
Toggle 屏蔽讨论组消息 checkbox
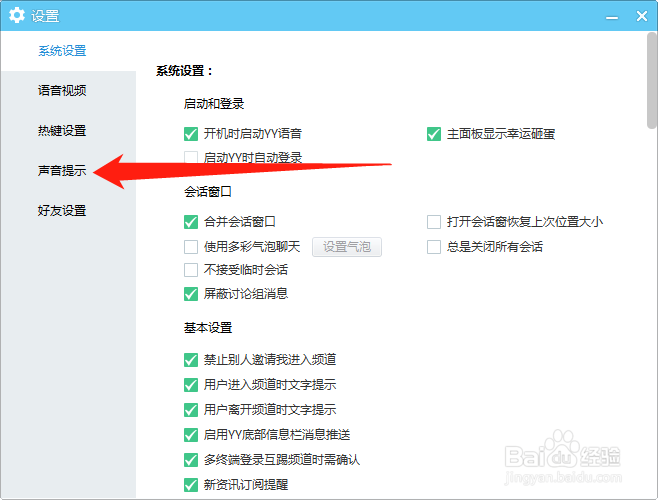coord(191,294)
